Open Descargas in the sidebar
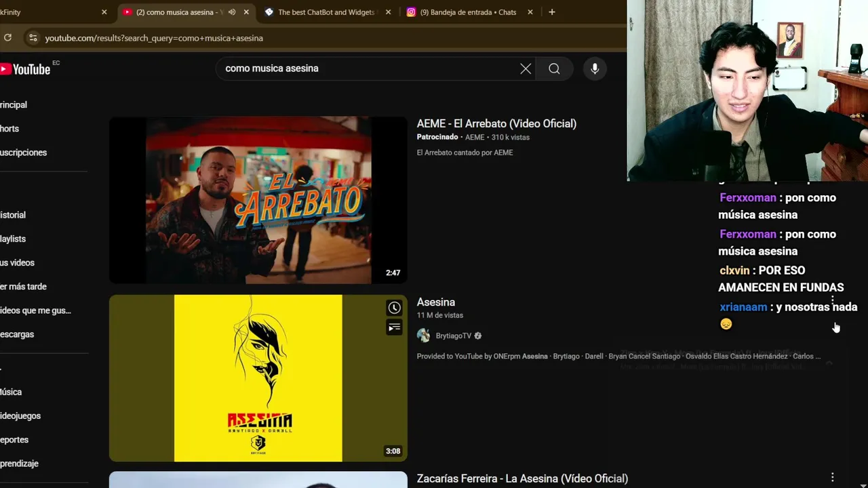This screenshot has height=488, width=868. (17, 334)
